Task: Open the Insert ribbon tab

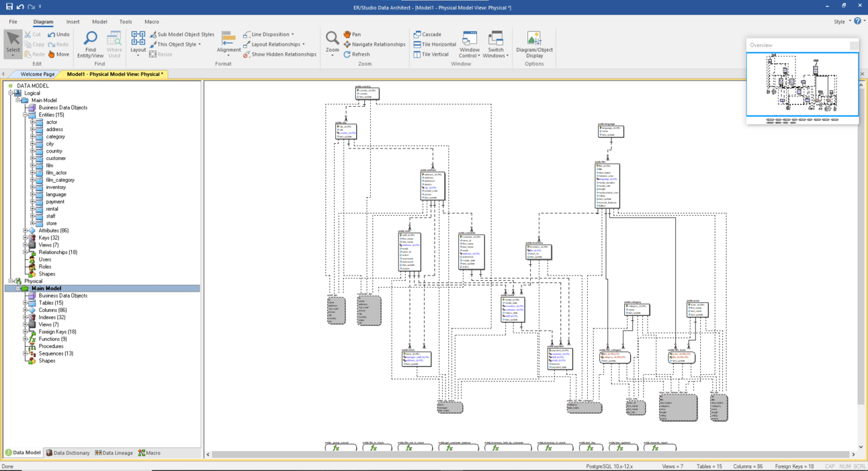Action: [73, 22]
